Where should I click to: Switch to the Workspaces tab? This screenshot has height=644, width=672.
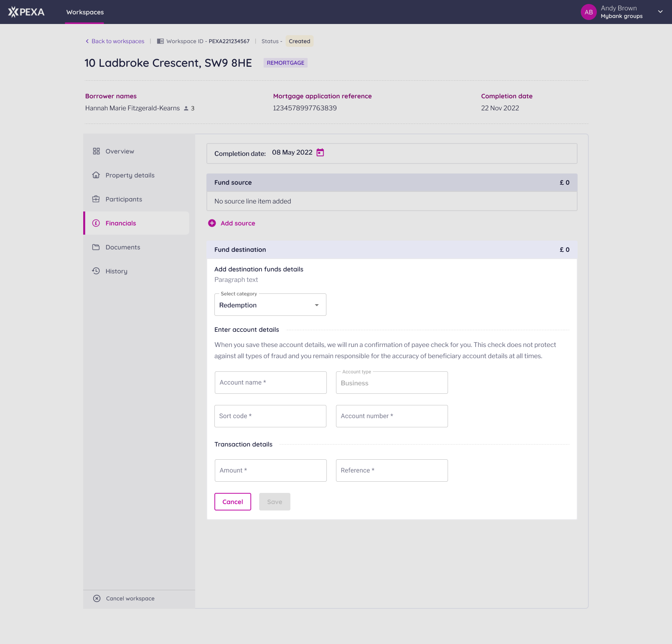coord(84,12)
